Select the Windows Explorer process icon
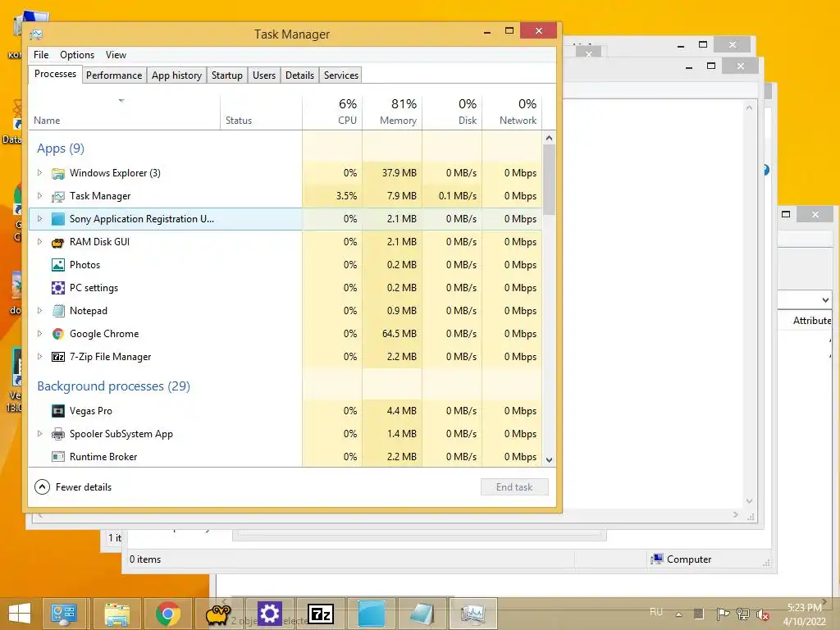The width and height of the screenshot is (840, 630). click(x=58, y=173)
